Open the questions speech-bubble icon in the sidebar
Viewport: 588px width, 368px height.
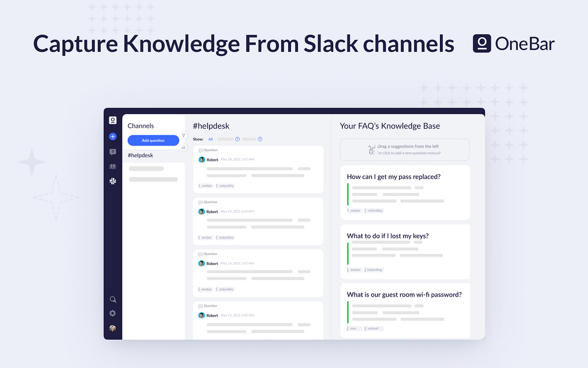112,152
